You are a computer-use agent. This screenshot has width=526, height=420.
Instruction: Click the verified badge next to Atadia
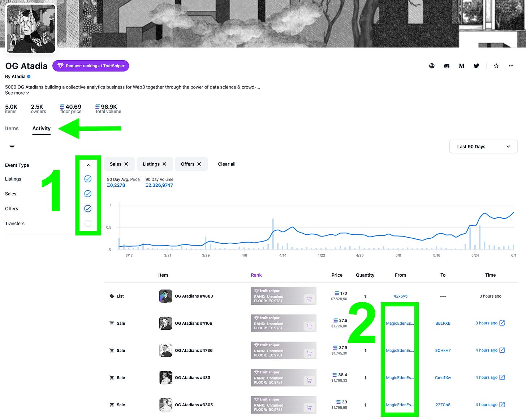(29, 77)
